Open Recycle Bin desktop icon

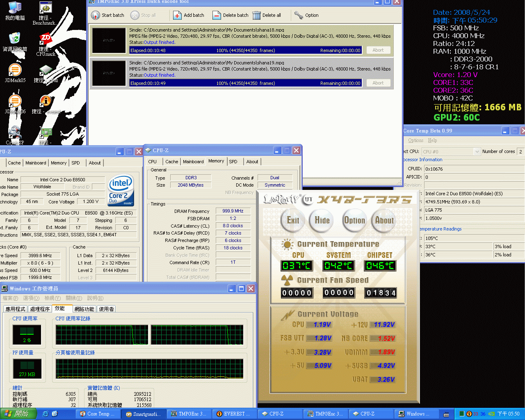coord(15,42)
